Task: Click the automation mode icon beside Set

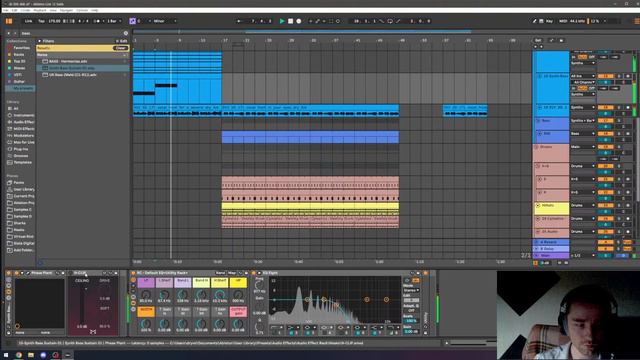Action: click(552, 40)
